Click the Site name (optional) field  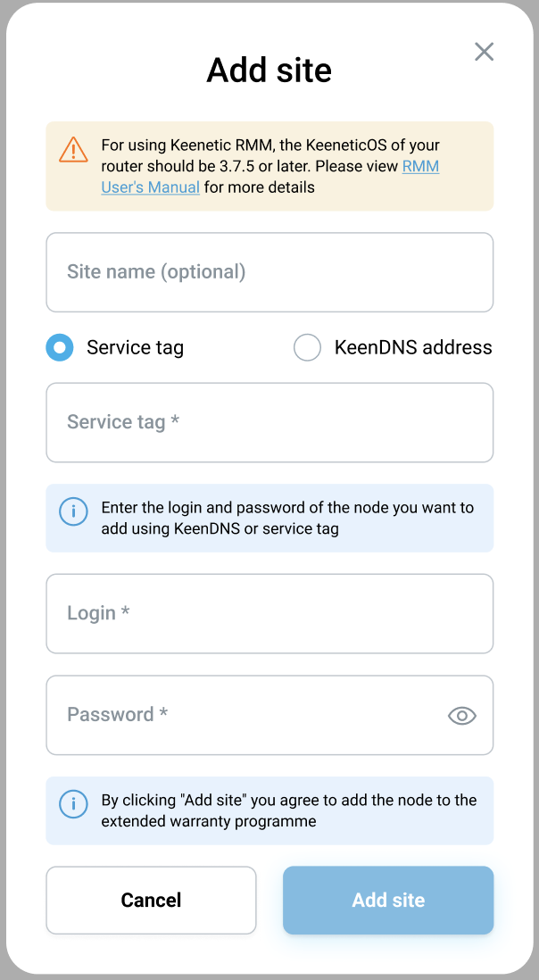[269, 272]
